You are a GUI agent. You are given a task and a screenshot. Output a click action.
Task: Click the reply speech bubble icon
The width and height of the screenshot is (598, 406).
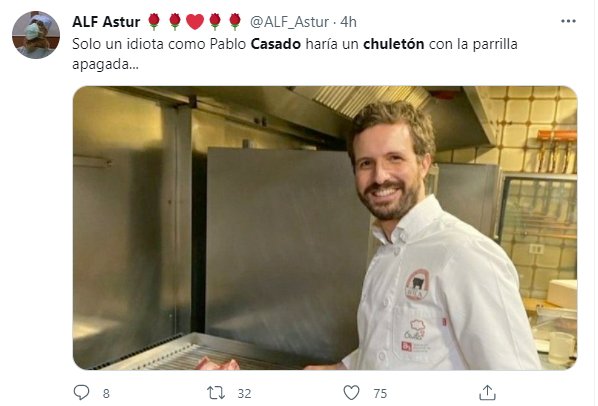tap(81, 392)
